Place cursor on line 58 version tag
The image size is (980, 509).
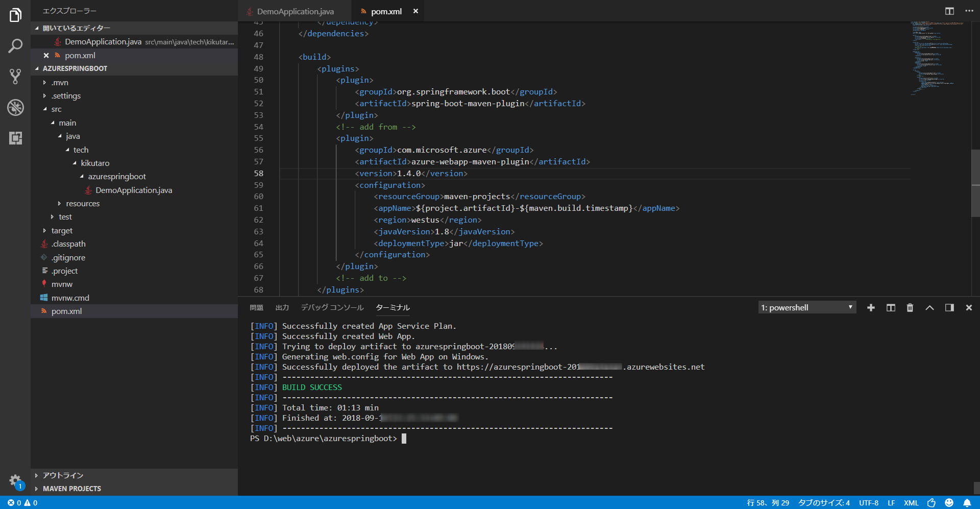411,174
